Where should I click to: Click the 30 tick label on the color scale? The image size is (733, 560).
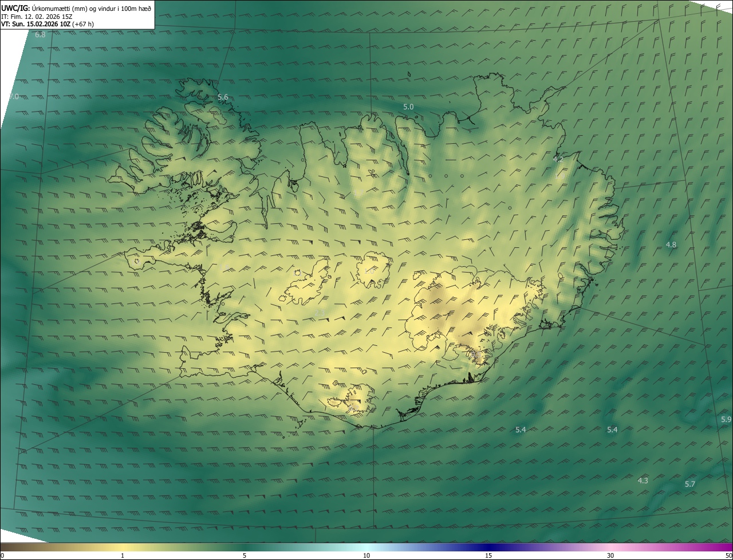tap(610, 555)
